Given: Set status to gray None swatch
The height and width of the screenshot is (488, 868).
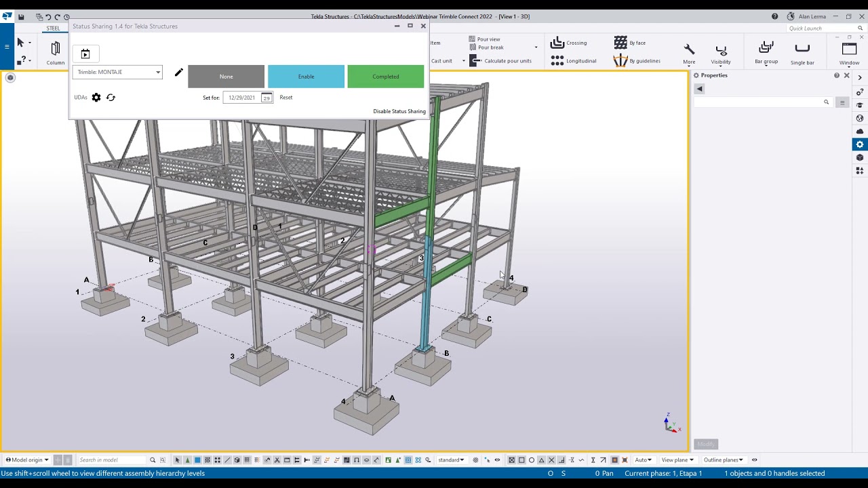Looking at the screenshot, I should pos(226,77).
